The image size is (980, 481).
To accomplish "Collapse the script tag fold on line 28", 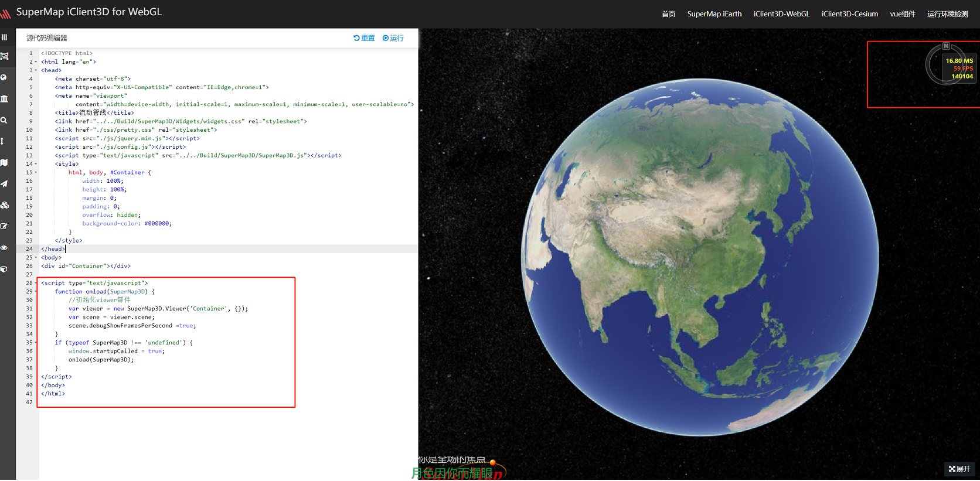I will [36, 283].
